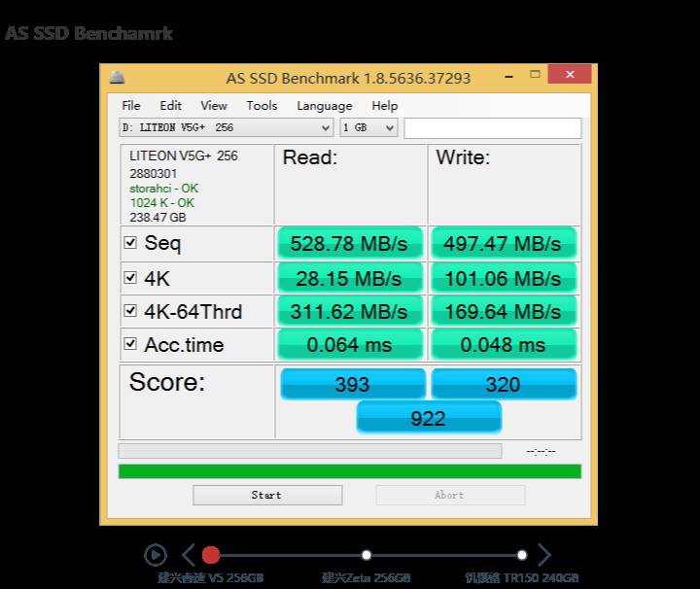Screen dimensions: 700x589
Task: Start slideshow with the play circle icon
Action: 156,555
